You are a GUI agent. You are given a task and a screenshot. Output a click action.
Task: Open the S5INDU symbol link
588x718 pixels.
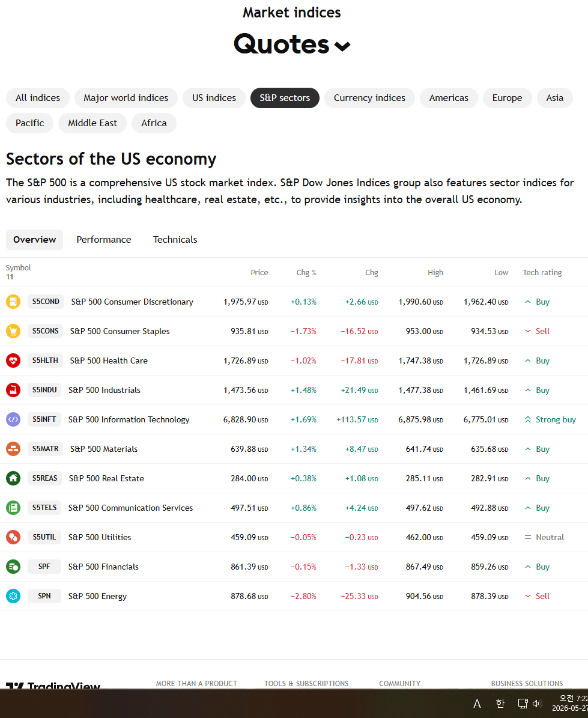tap(44, 390)
